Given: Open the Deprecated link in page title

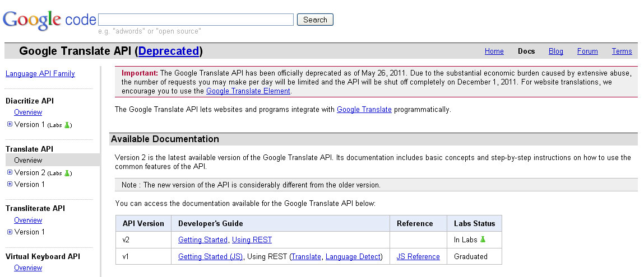Looking at the screenshot, I should (x=169, y=51).
